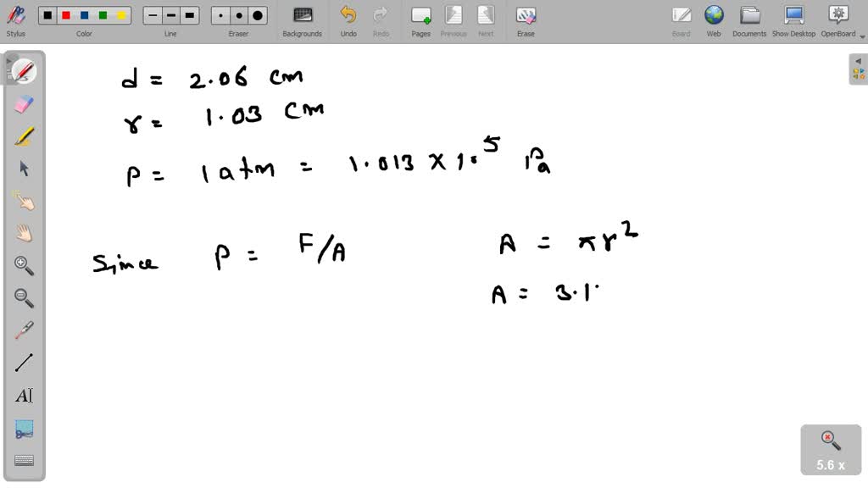Choose the medium line width
The width and height of the screenshot is (868, 488).
click(x=171, y=15)
